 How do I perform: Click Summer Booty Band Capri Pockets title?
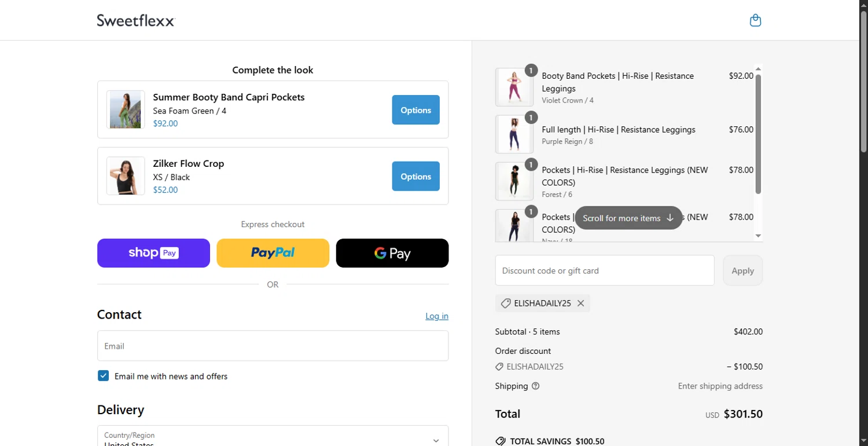[229, 97]
